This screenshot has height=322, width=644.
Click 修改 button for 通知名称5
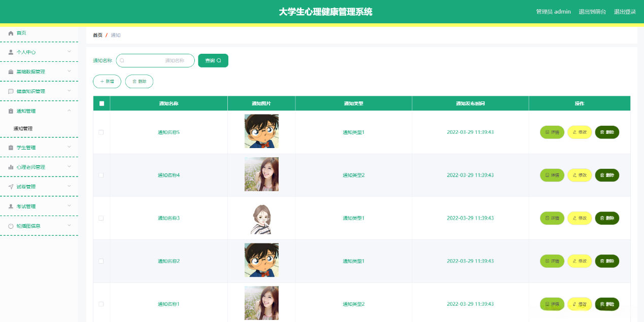(580, 132)
